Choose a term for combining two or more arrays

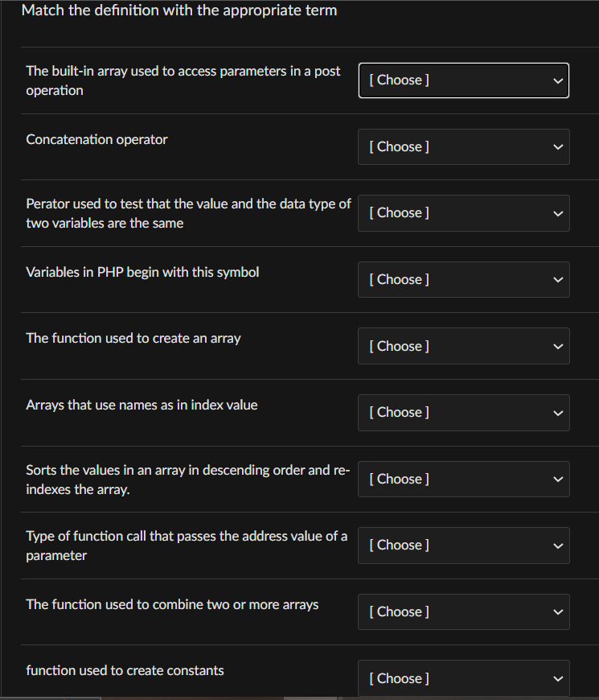coord(463,611)
